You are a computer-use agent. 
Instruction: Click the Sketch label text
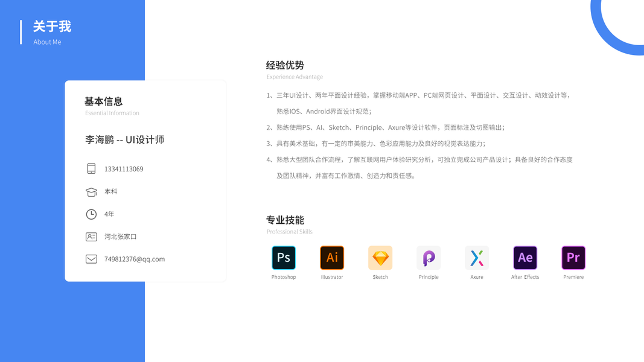click(380, 277)
